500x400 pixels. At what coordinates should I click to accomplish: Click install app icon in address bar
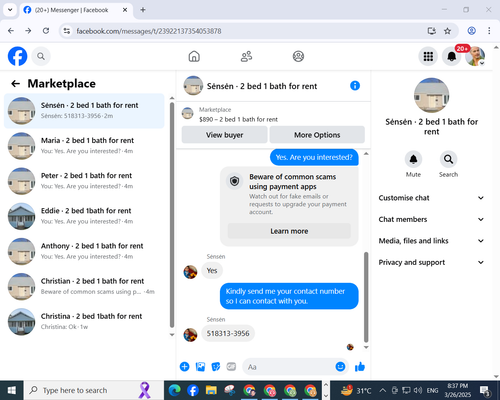tap(432, 31)
